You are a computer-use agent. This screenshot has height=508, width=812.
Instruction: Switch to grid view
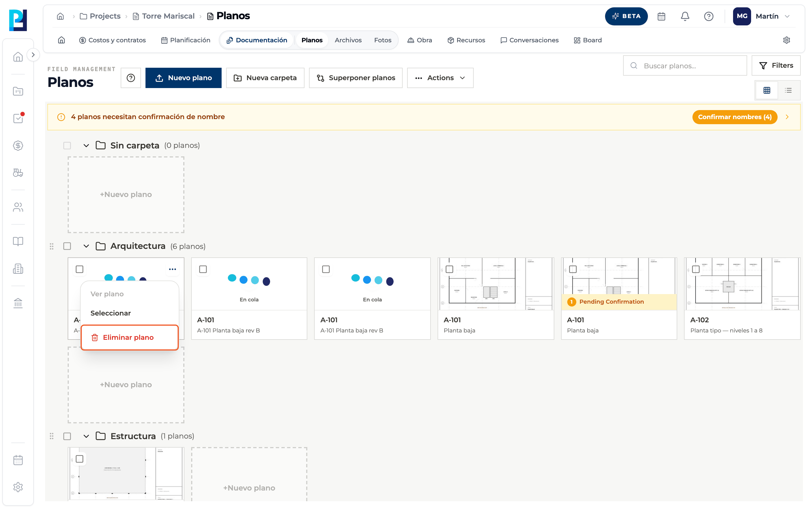(767, 90)
